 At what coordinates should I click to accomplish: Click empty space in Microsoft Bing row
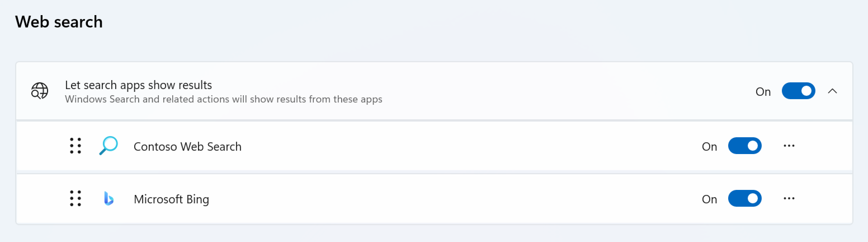click(438, 199)
